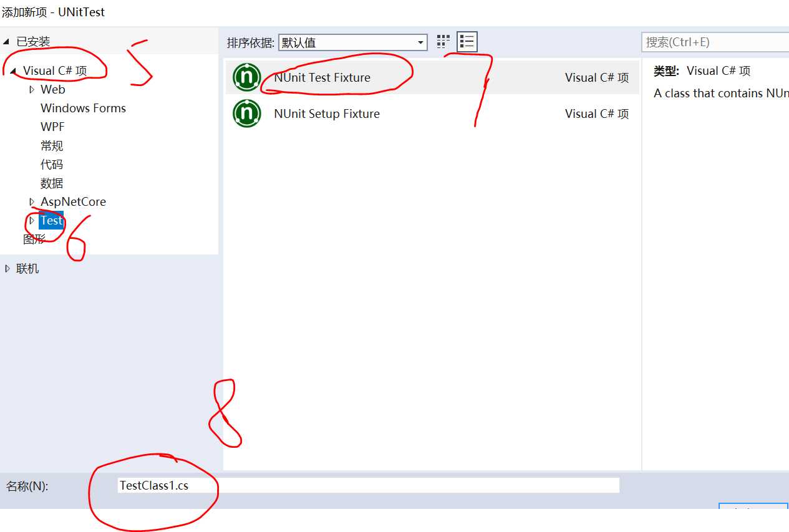Screen dimensions: 789x532
Task: Collapse the Visual C# 项 node
Action: point(13,71)
